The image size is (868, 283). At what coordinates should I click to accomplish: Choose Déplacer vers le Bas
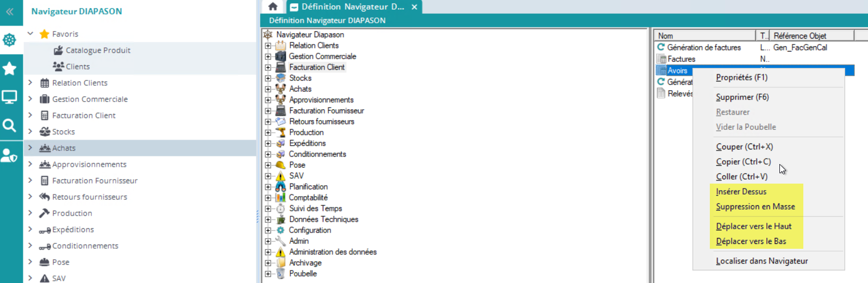tap(751, 241)
